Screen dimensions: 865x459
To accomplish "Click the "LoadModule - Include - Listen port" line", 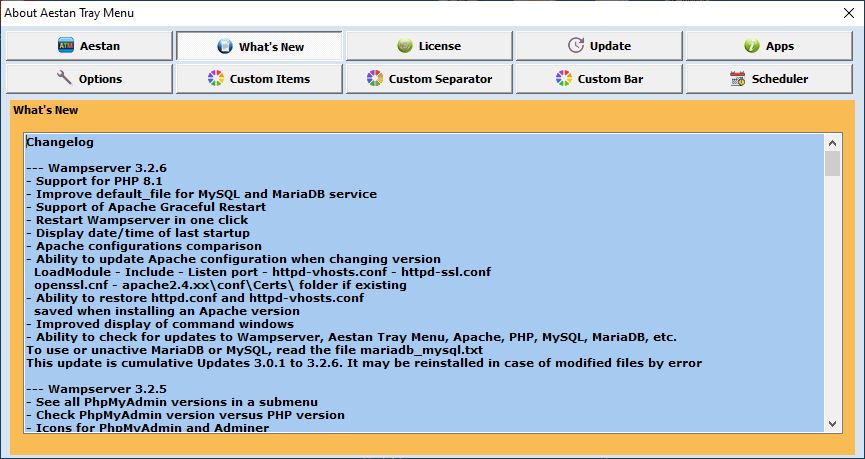I will [263, 272].
